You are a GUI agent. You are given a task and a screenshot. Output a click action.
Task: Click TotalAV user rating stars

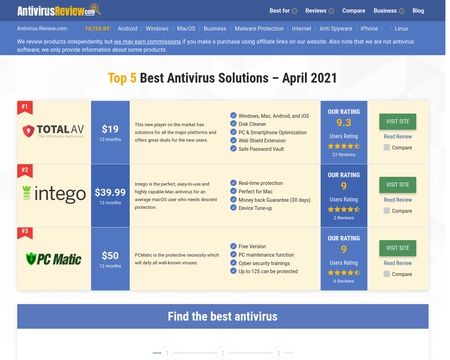(x=344, y=146)
